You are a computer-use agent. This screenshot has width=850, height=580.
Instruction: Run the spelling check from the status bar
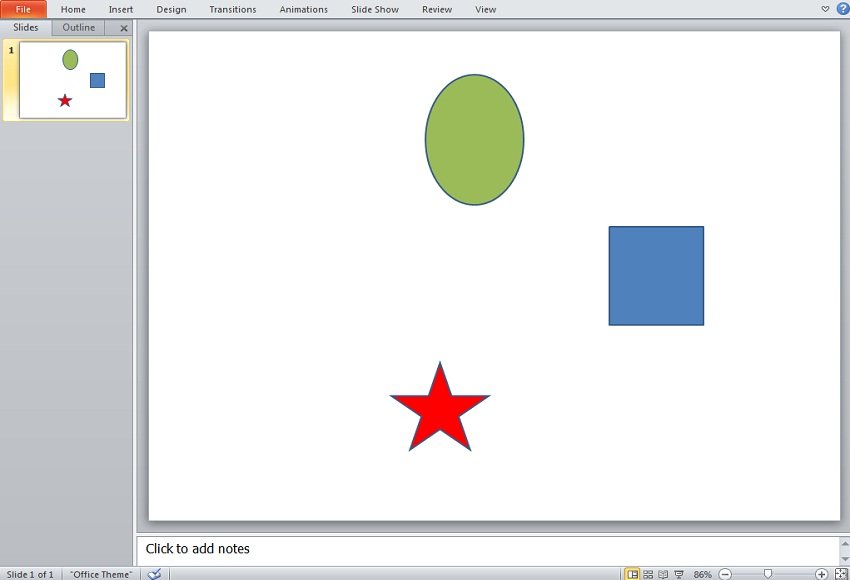tap(155, 574)
